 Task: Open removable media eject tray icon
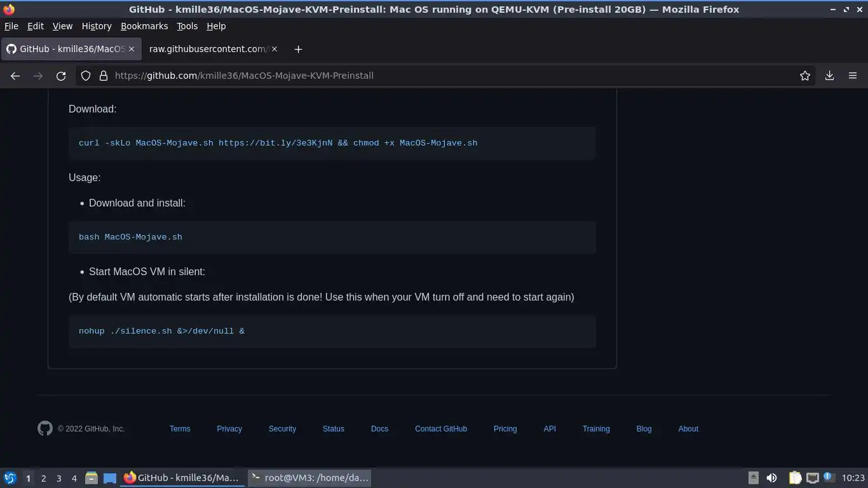tap(753, 478)
